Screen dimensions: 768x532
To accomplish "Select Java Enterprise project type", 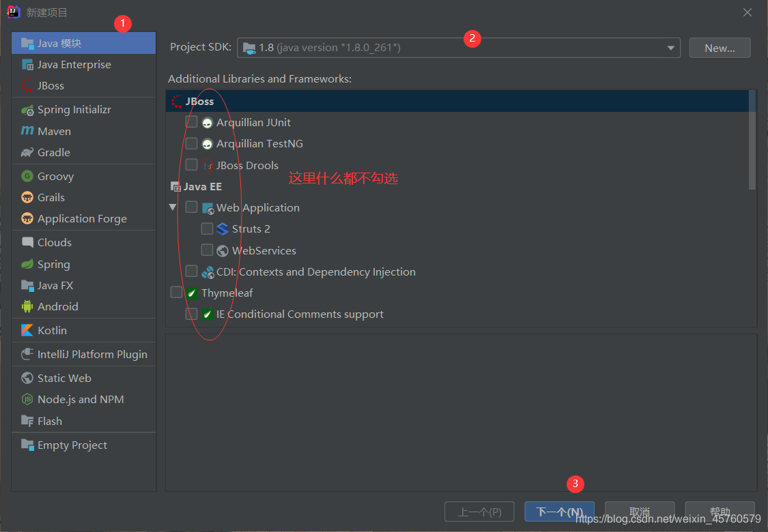I will point(84,65).
